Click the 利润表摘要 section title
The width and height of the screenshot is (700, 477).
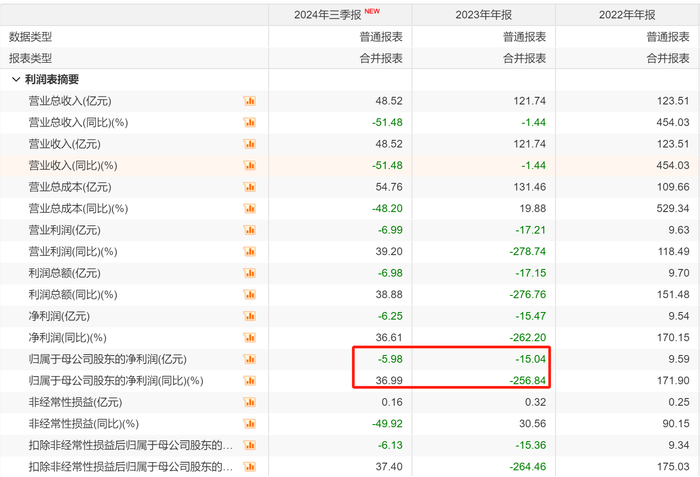[x=52, y=80]
